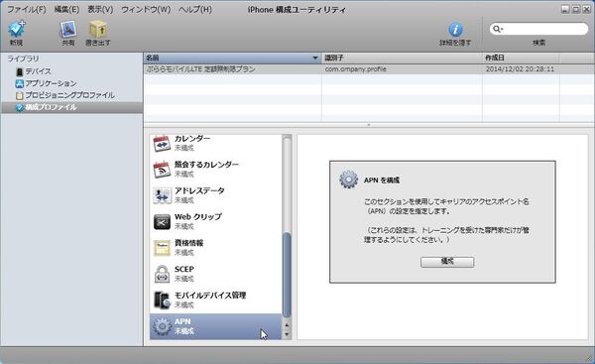Click the 2014/12/02 20:28:11 date cell
Screen dimensions: 595x364
click(520, 69)
